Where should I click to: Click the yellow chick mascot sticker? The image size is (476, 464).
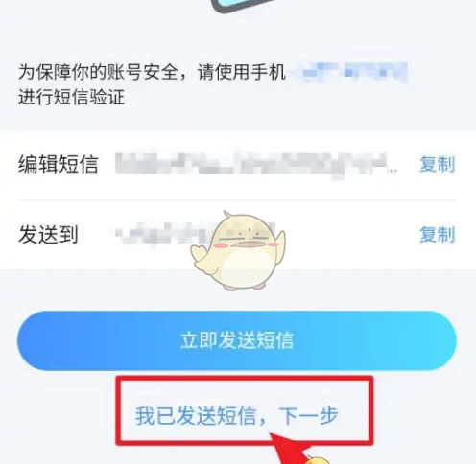point(238,251)
